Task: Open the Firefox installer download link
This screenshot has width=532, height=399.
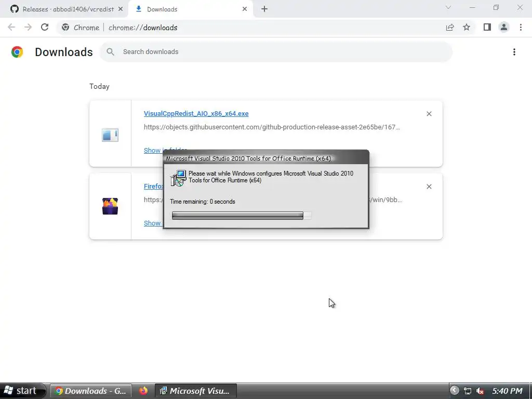Action: coord(153,187)
